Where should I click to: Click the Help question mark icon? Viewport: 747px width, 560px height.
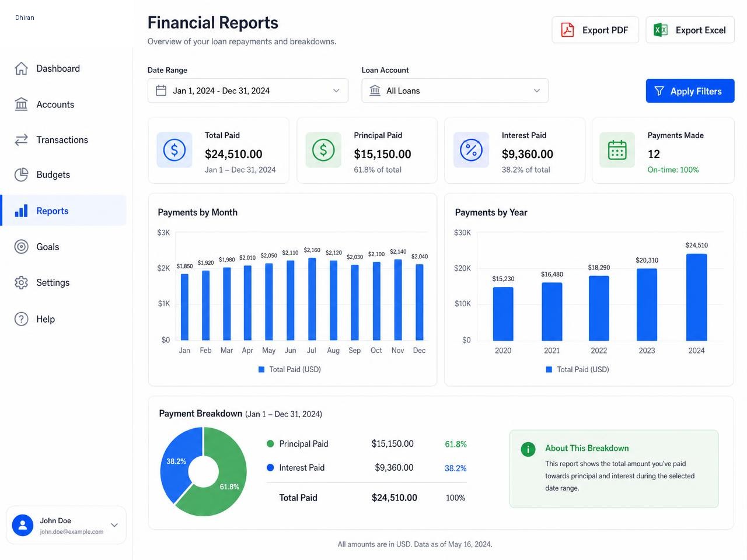[x=21, y=319]
